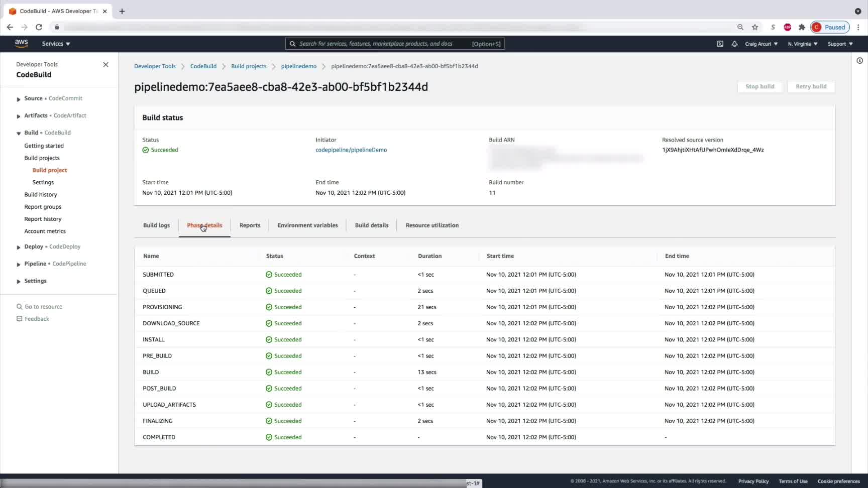Open the pipelinedemo breadcrumb link
Image resolution: width=868 pixels, height=488 pixels.
pos(299,66)
